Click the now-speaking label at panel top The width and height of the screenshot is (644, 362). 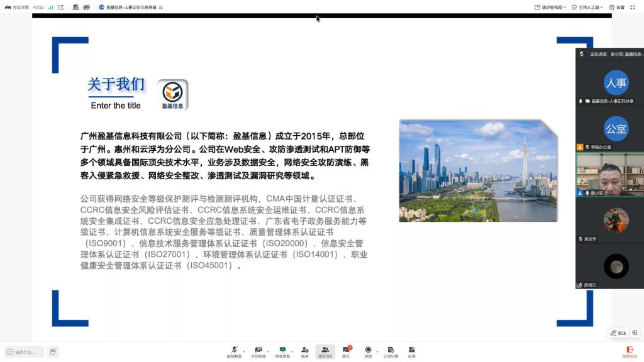[x=616, y=54]
